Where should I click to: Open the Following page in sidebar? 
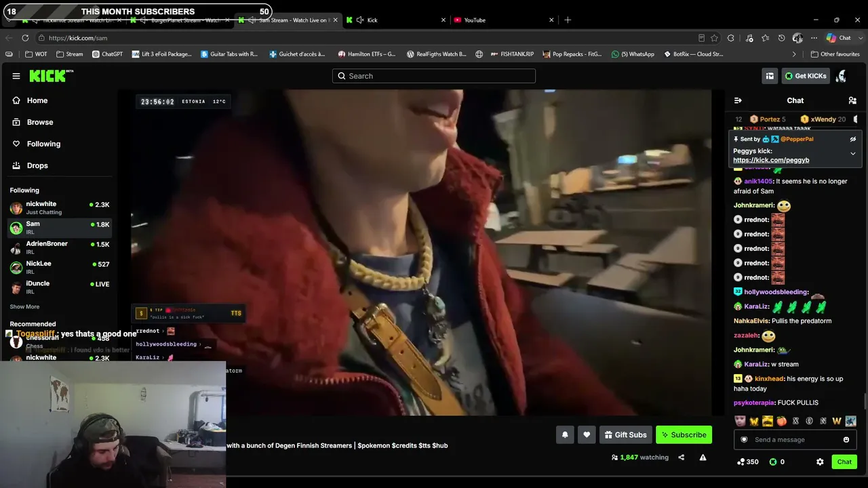click(43, 144)
